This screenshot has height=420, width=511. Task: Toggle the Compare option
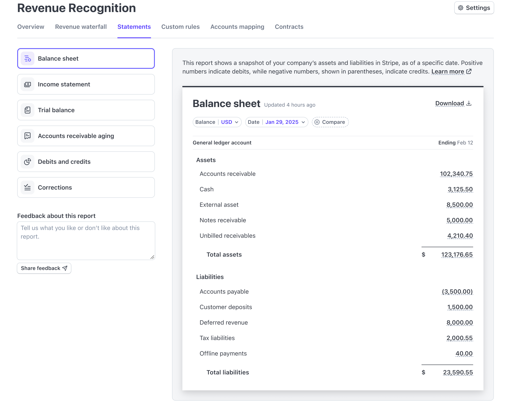tap(333, 122)
